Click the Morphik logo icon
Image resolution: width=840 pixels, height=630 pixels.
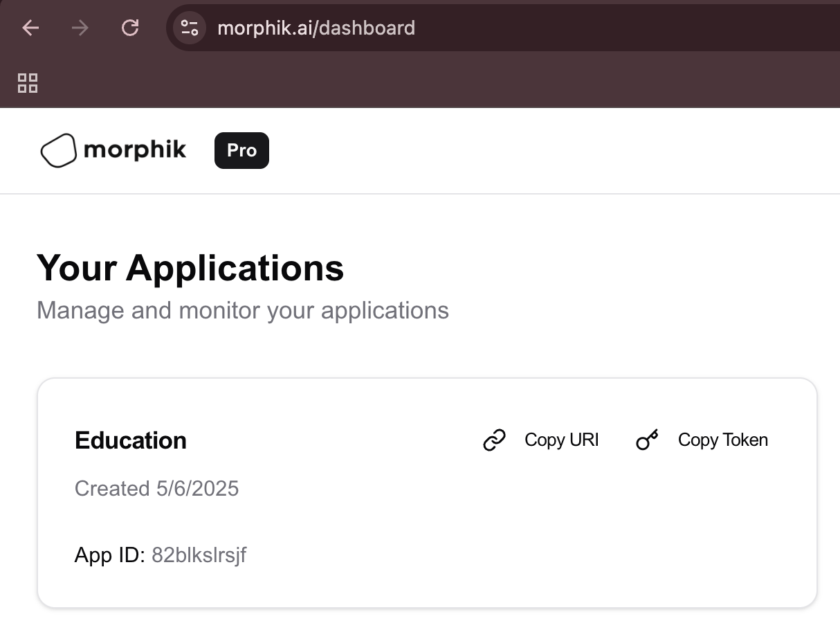click(58, 150)
